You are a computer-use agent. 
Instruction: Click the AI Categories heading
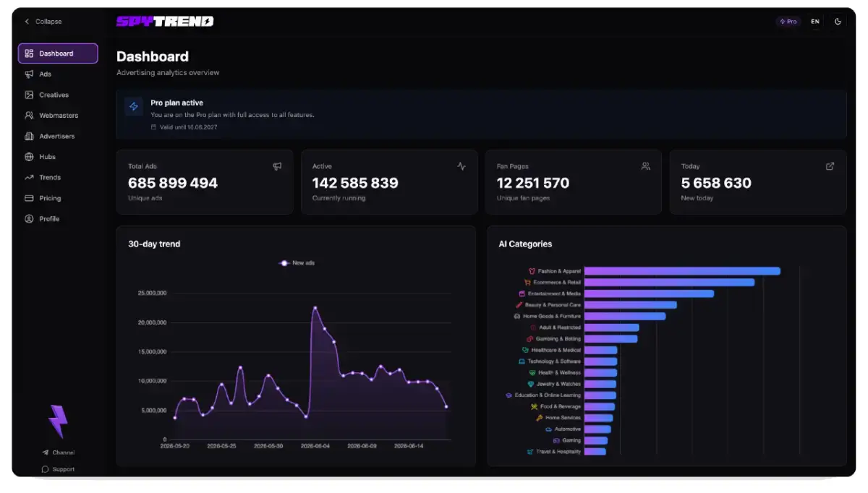[525, 244]
